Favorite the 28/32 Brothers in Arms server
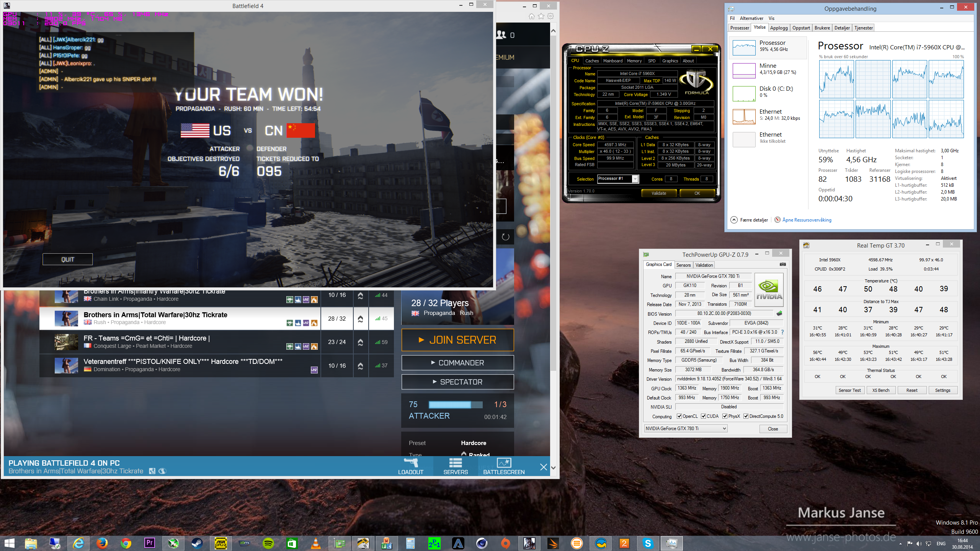The height and width of the screenshot is (551, 980). click(360, 319)
